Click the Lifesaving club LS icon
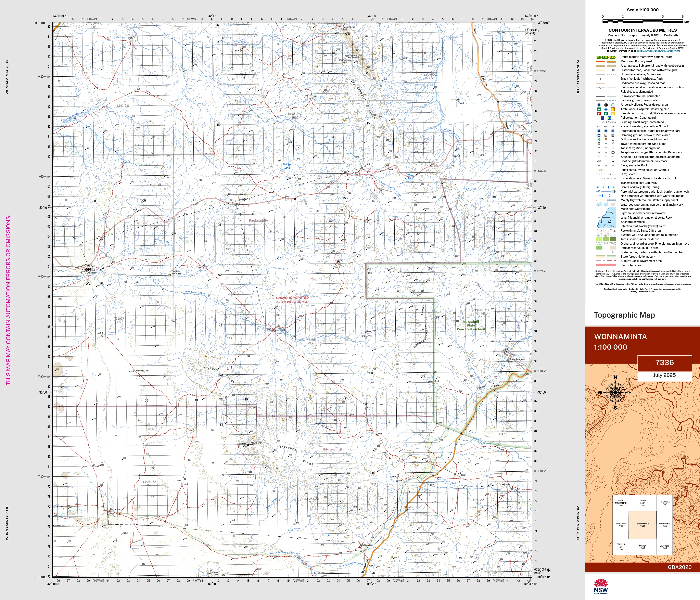The width and height of the screenshot is (700, 600). point(613,110)
